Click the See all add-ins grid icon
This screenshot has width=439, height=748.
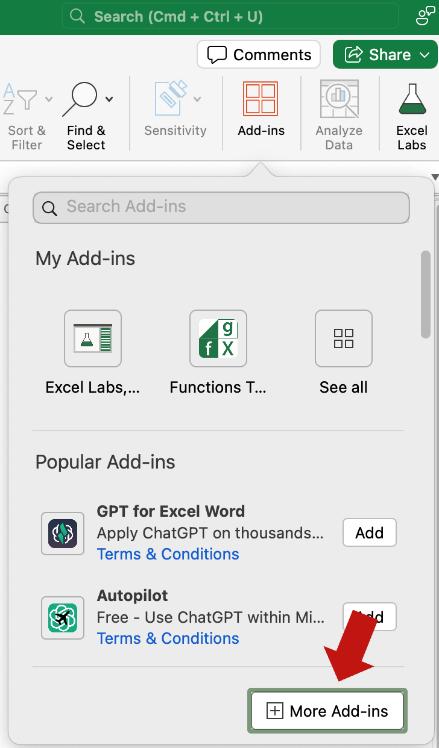tap(344, 338)
